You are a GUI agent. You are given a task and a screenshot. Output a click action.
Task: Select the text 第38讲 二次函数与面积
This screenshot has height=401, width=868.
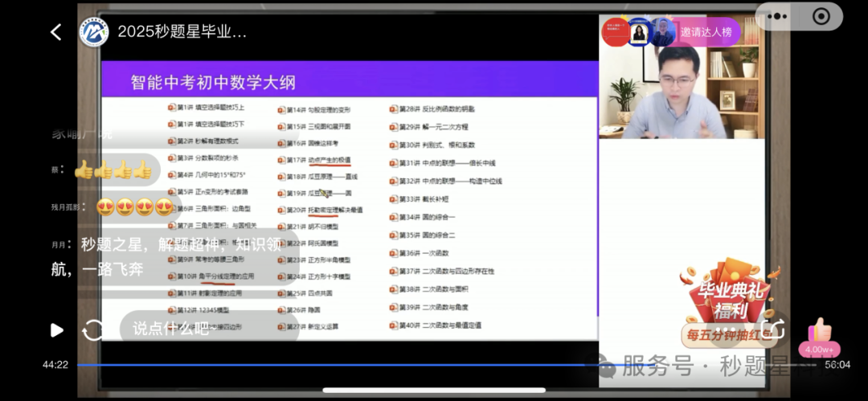pos(433,289)
